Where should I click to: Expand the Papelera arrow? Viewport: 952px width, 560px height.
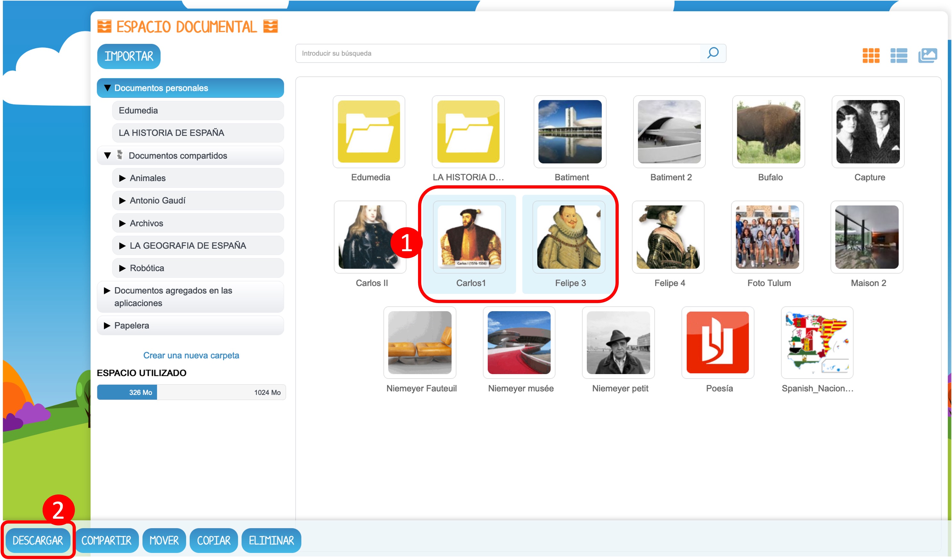coord(107,325)
